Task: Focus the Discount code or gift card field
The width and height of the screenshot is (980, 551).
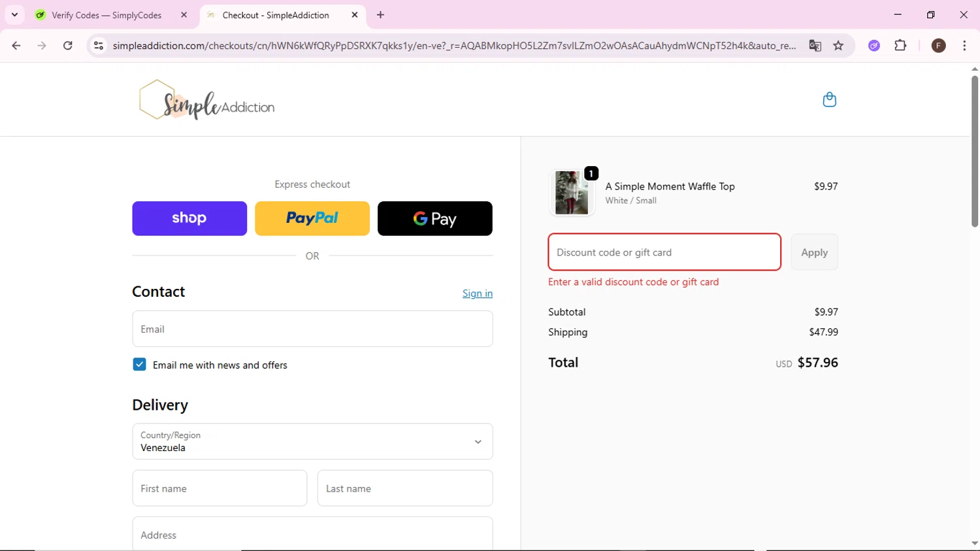Action: pyautogui.click(x=664, y=252)
